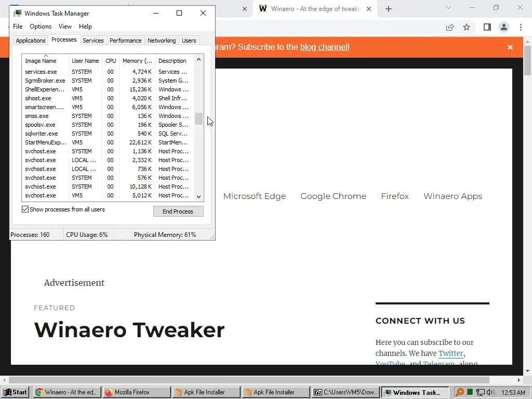This screenshot has height=399, width=532.
Task: Click the 12:53 AM clock
Action: tap(513, 393)
